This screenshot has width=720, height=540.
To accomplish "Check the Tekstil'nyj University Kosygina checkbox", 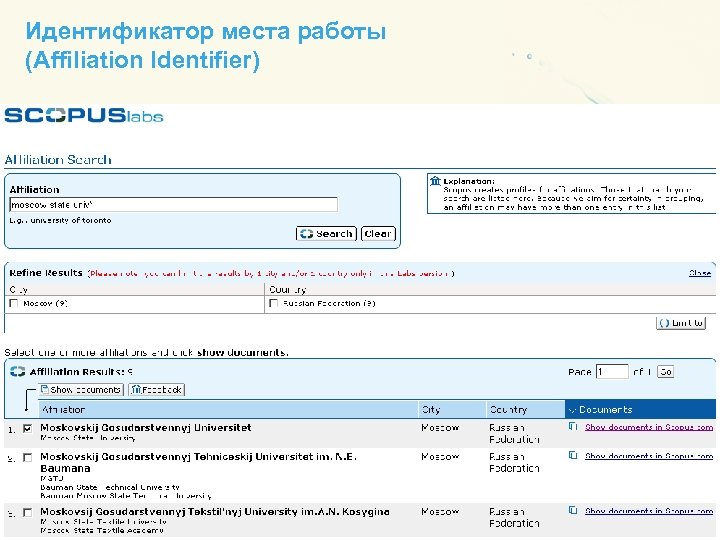I will pyautogui.click(x=28, y=512).
